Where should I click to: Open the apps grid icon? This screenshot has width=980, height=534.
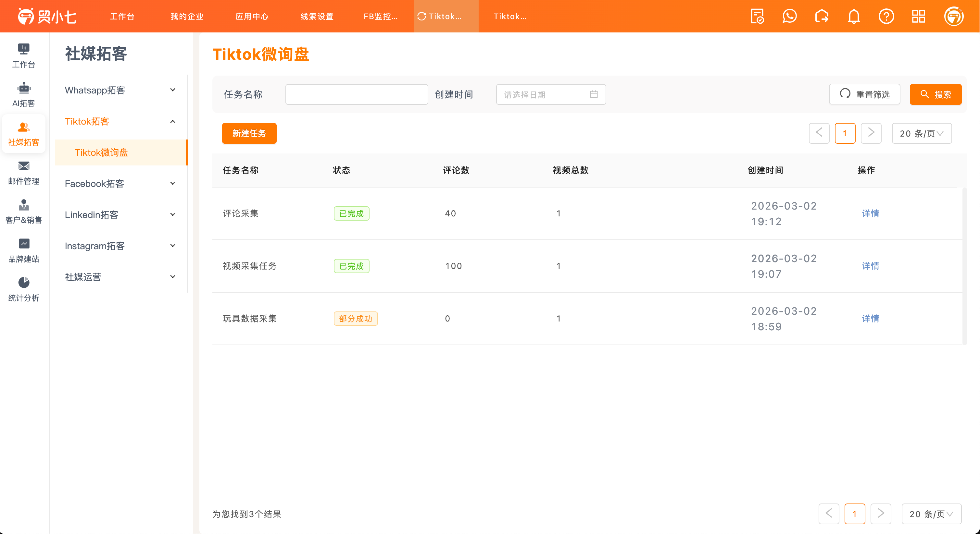click(918, 16)
